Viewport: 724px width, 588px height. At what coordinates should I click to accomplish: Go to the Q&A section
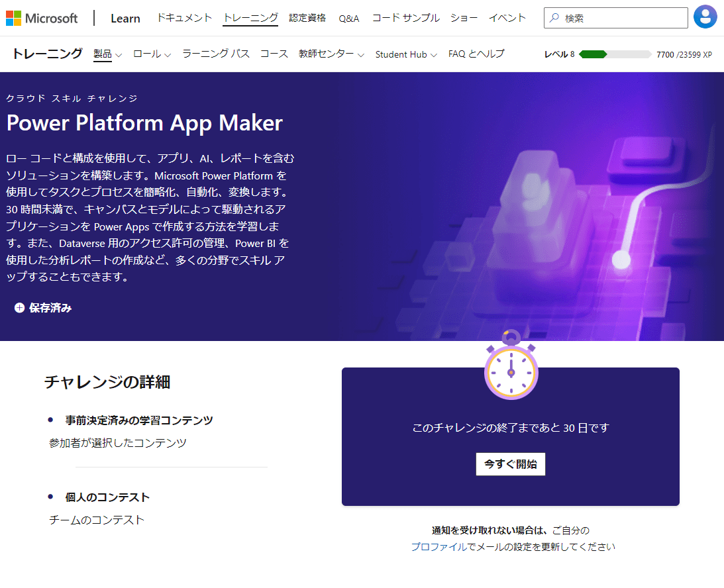click(349, 19)
